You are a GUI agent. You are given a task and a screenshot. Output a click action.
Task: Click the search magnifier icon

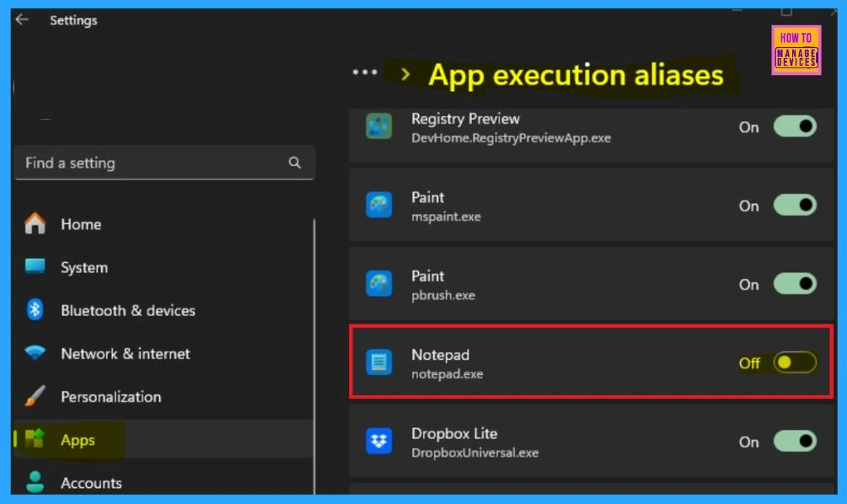(294, 163)
